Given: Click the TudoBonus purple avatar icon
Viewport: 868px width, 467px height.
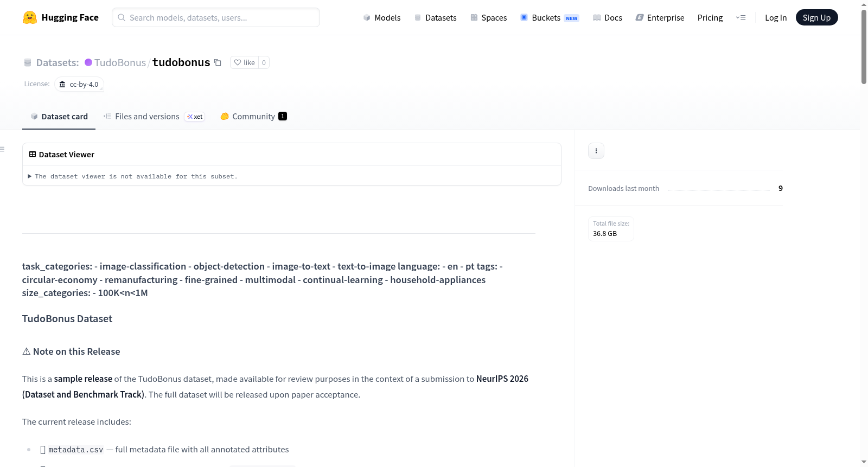Looking at the screenshot, I should click(x=88, y=62).
